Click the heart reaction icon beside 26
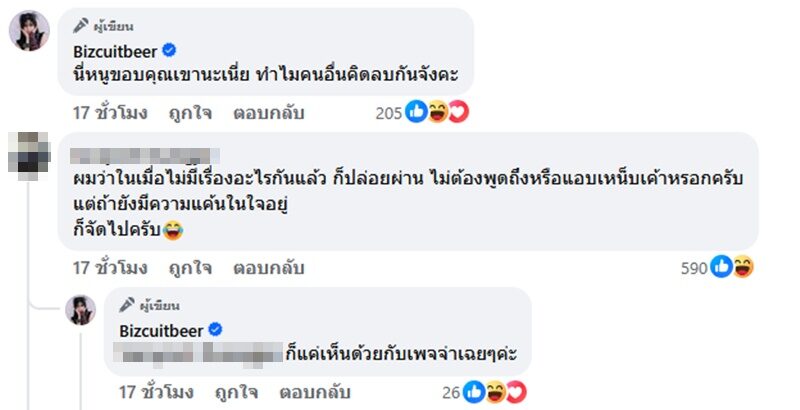 [515, 390]
